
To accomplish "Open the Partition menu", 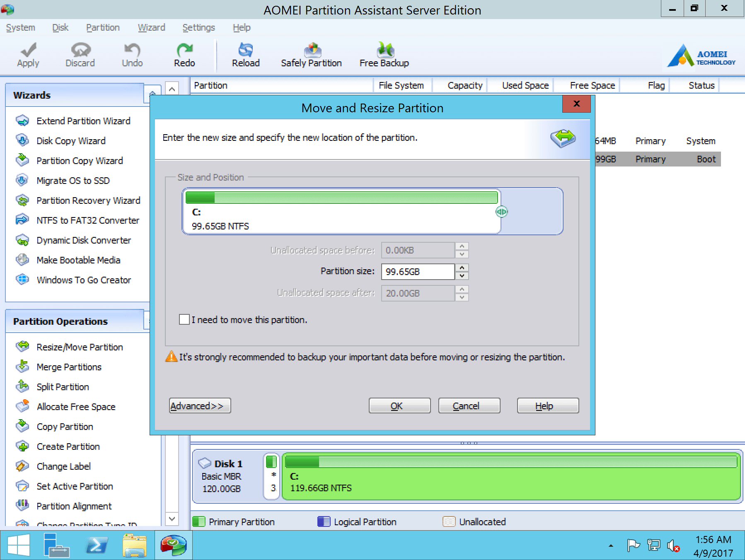I will click(103, 28).
